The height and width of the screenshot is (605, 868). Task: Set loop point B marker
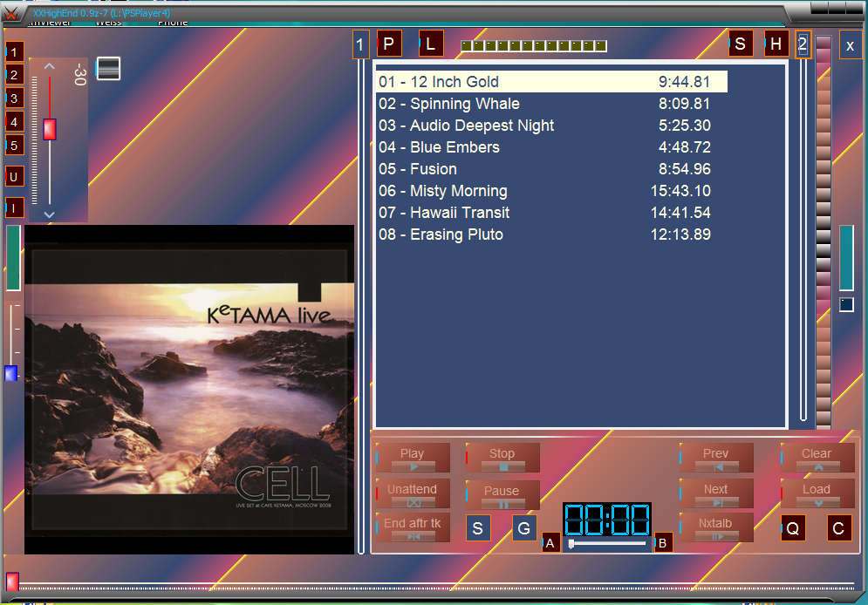[x=663, y=543]
